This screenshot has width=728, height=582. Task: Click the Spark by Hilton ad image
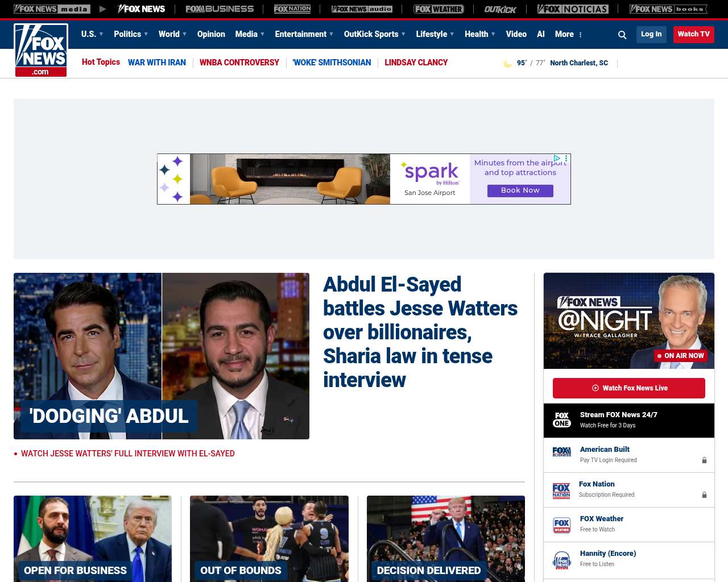(x=364, y=179)
